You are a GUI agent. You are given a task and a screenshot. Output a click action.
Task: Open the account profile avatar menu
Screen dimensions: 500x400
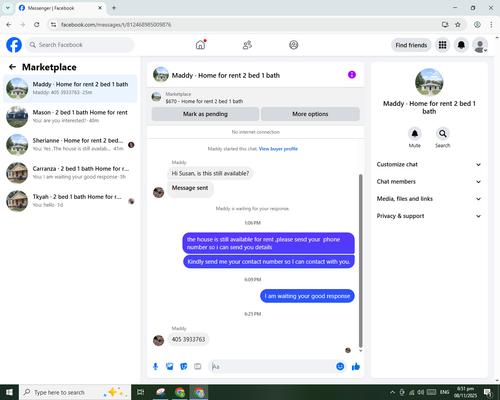click(x=480, y=45)
